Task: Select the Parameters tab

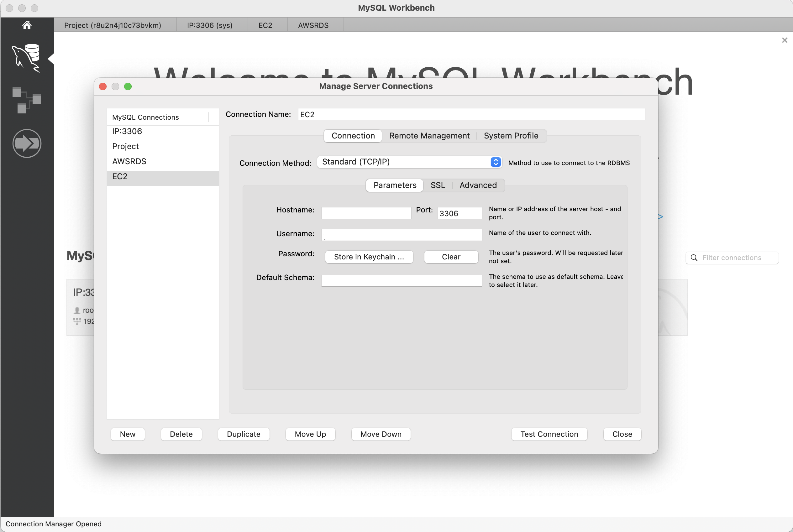Action: coord(395,185)
